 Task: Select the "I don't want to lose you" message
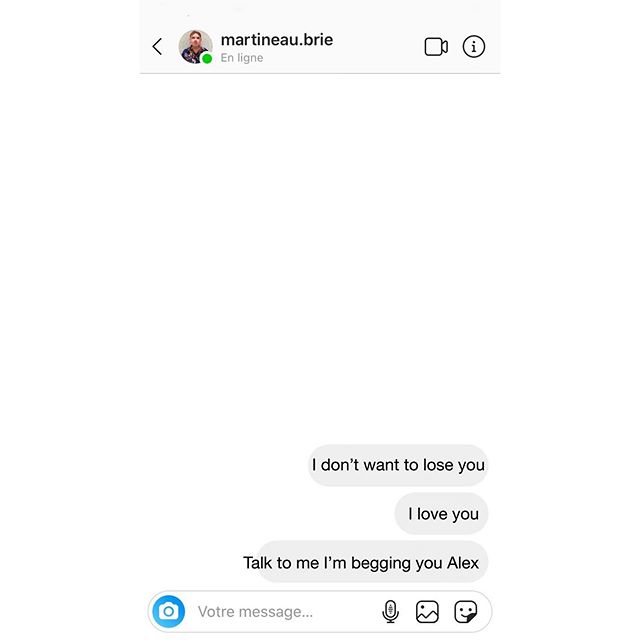pos(398,465)
